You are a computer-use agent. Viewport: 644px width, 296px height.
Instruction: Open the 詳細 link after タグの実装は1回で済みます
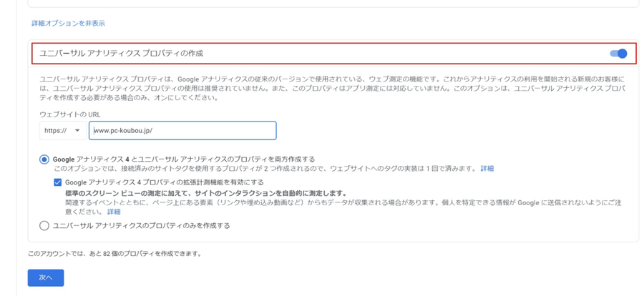pos(487,168)
